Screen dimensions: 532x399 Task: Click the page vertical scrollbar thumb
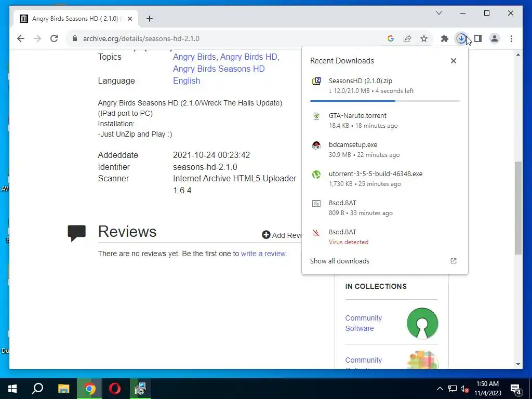518,208
